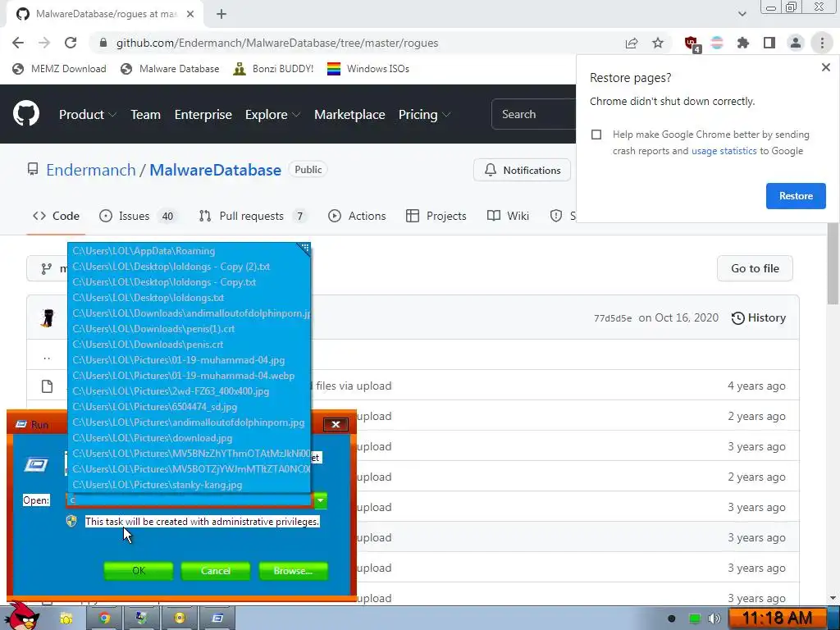Click the Enterprise nav link
The height and width of the screenshot is (630, 840).
203,115
